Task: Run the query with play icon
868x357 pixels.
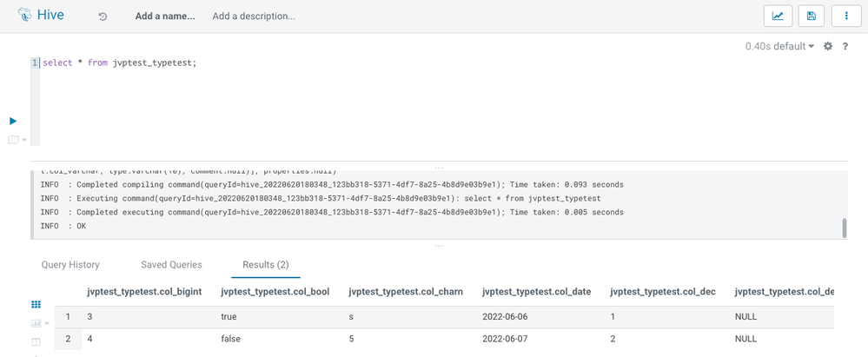Action: tap(13, 122)
